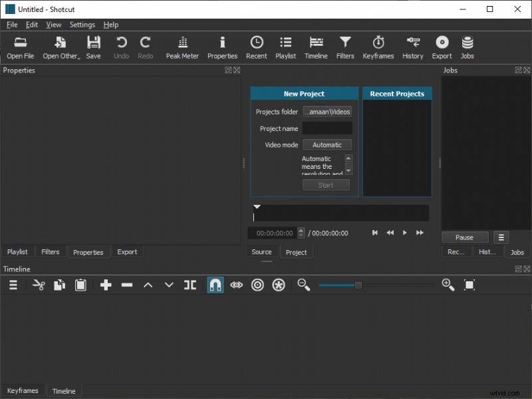Append a clip with the plus icon
532x399 pixels.
[x=105, y=285]
